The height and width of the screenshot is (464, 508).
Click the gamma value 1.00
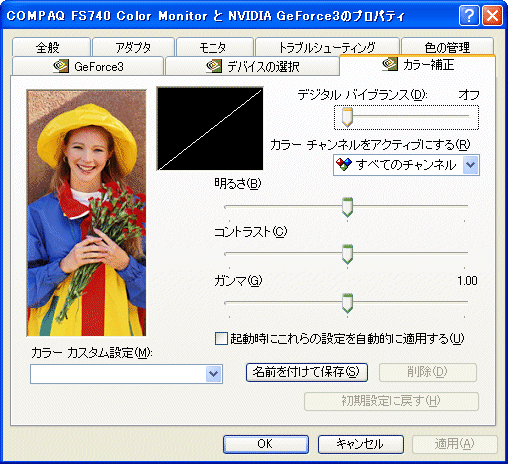[467, 281]
